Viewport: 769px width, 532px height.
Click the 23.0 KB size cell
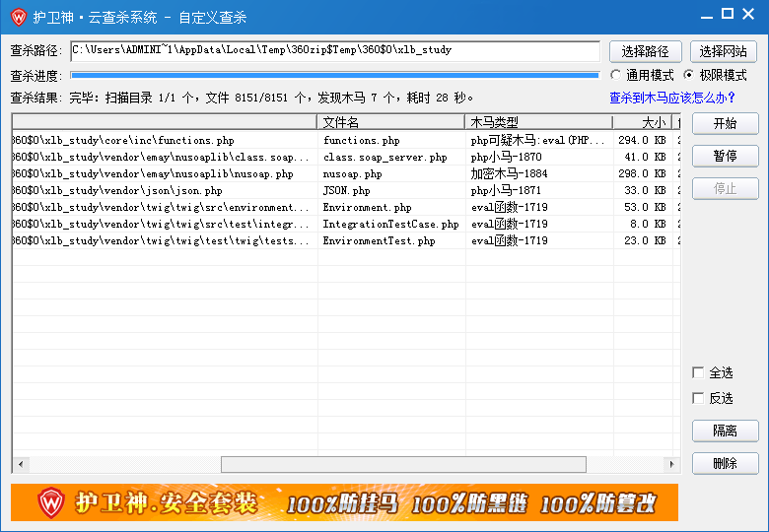643,240
